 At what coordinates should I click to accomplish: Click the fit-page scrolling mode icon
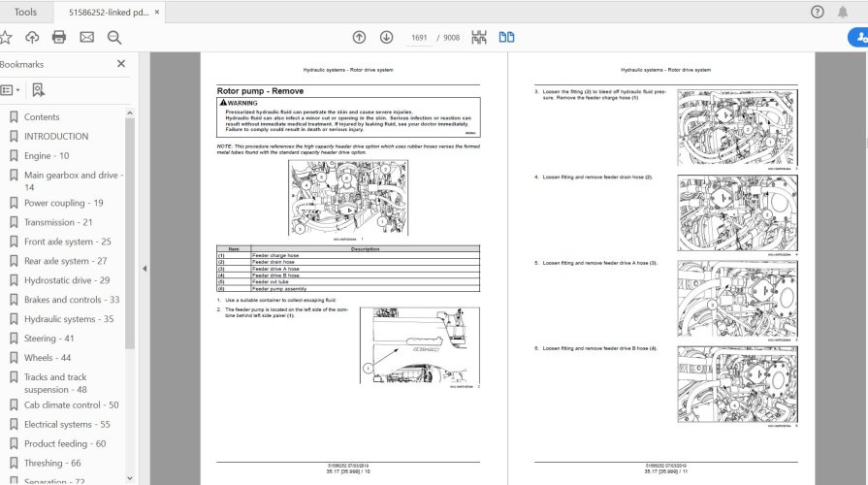(479, 37)
